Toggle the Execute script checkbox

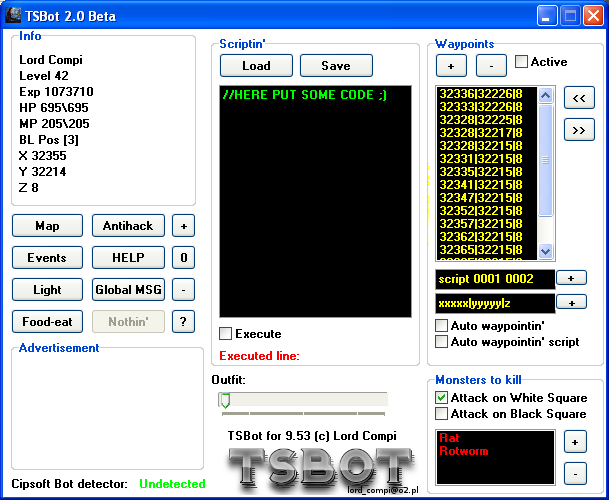[x=225, y=334]
